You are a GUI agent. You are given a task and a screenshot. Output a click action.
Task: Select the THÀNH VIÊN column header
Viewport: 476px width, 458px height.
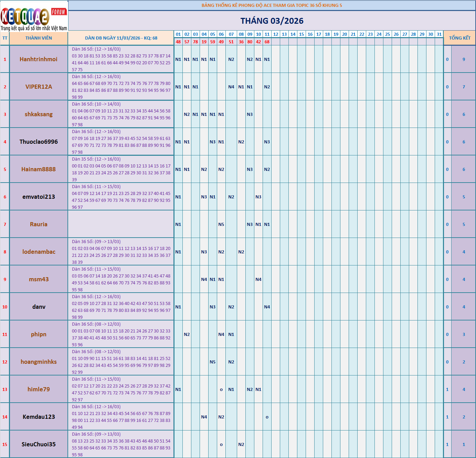tap(39, 38)
